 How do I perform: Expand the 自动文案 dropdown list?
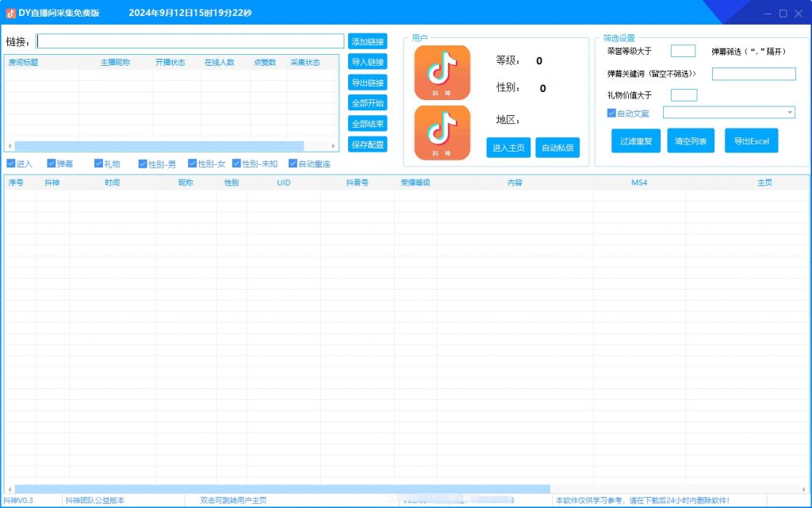[x=790, y=113]
